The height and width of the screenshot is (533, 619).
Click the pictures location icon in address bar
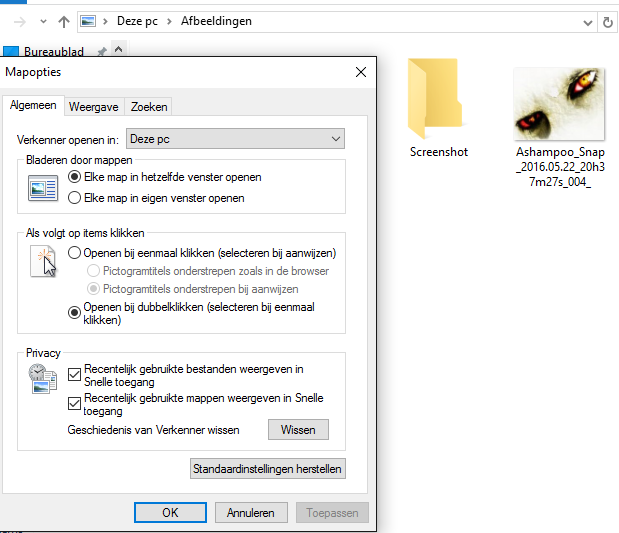pyautogui.click(x=88, y=21)
